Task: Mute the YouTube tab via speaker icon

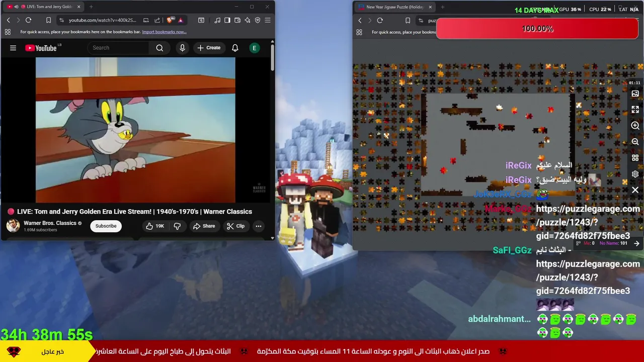Action: 16,7
